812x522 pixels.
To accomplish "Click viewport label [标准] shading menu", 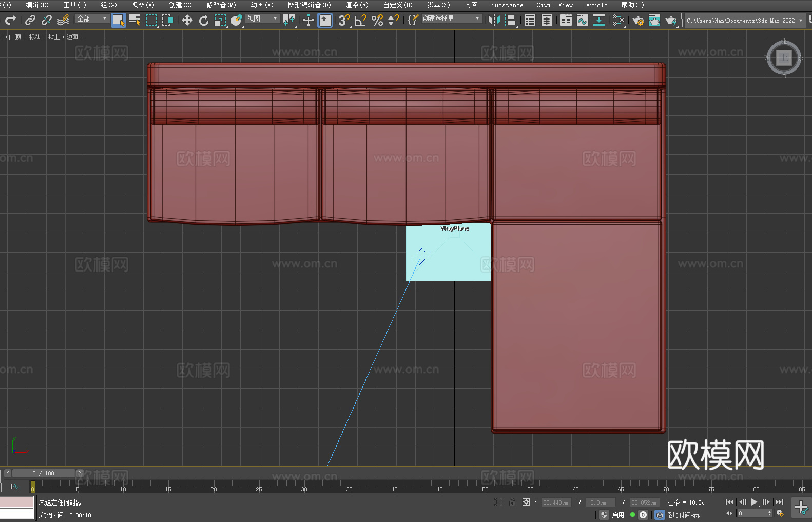I will tap(35, 37).
